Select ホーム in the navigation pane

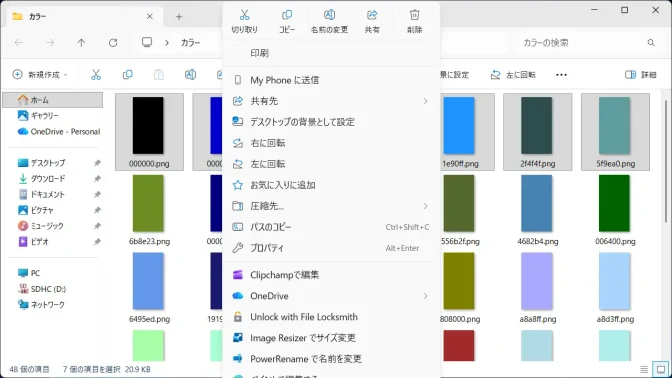point(53,100)
